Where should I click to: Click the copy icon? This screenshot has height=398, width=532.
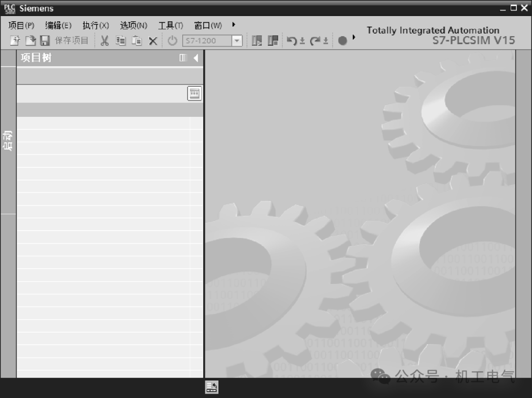click(x=121, y=41)
